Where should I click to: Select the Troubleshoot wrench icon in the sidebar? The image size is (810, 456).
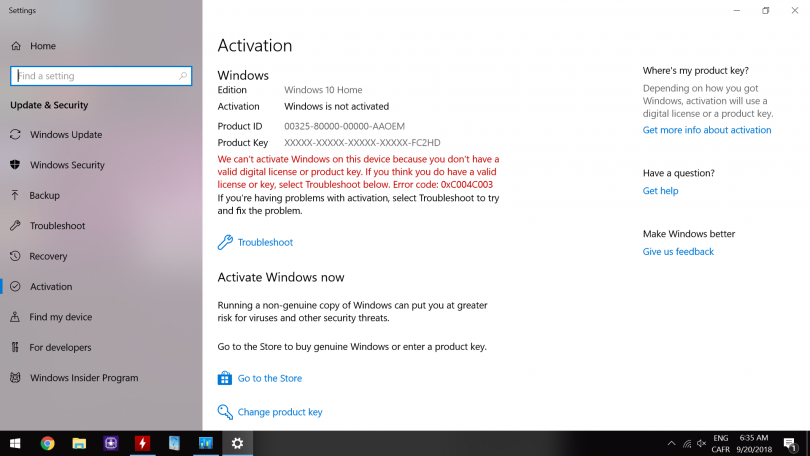pos(16,226)
